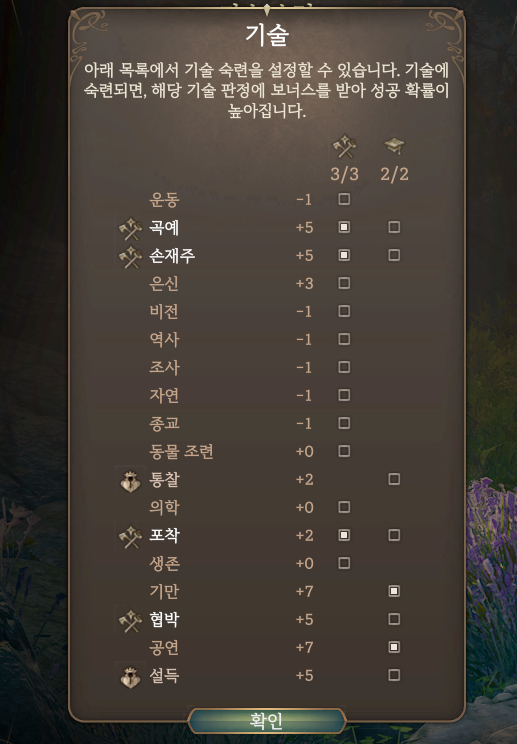
Task: Check the 의학 proficiency checkbox
Action: coord(344,507)
